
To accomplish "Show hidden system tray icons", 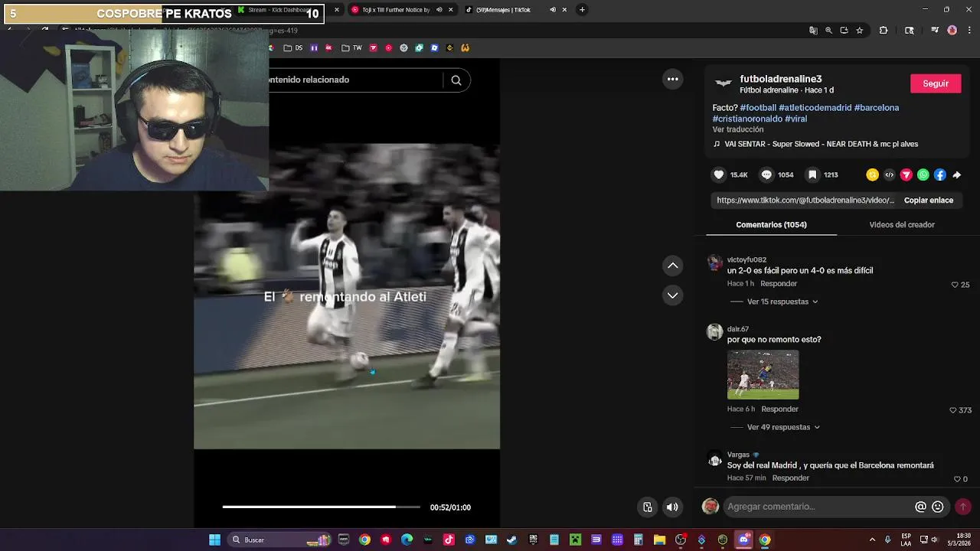I will coord(872,540).
